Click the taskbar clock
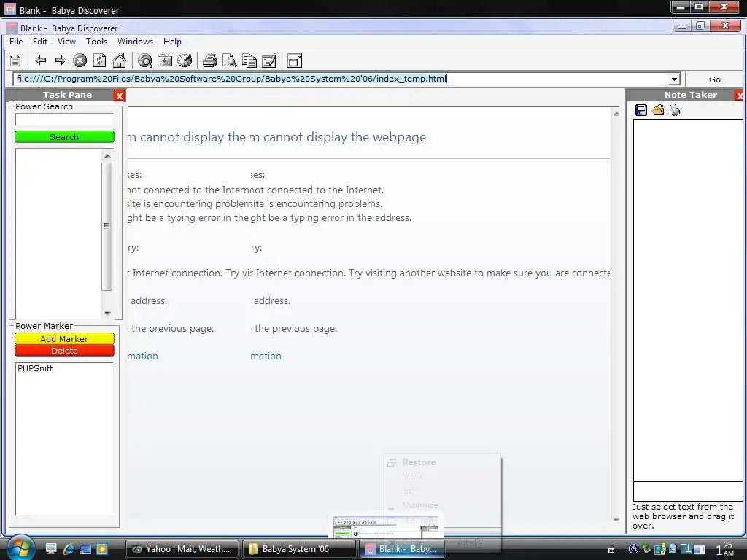The height and width of the screenshot is (560, 747). pos(726,549)
